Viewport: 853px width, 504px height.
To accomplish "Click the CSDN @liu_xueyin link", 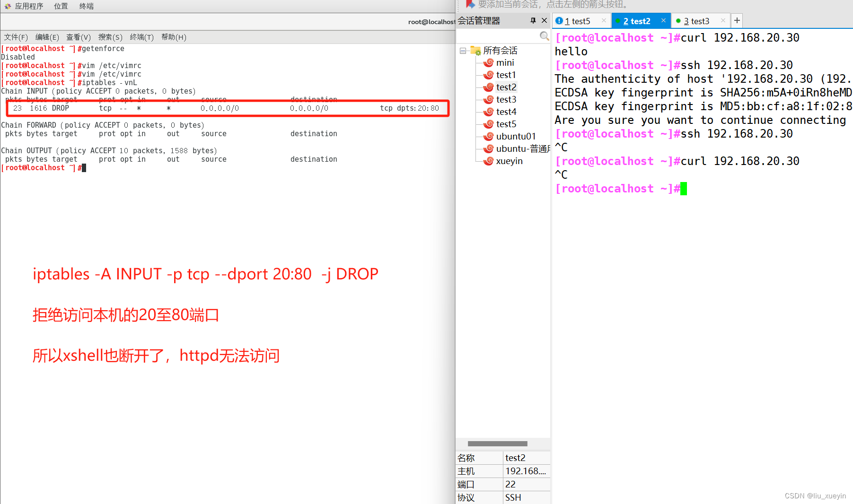I will 815,495.
